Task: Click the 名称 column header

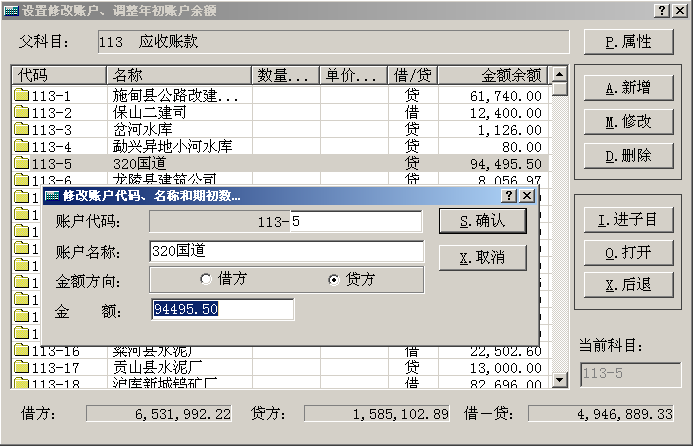Action: pos(178,76)
